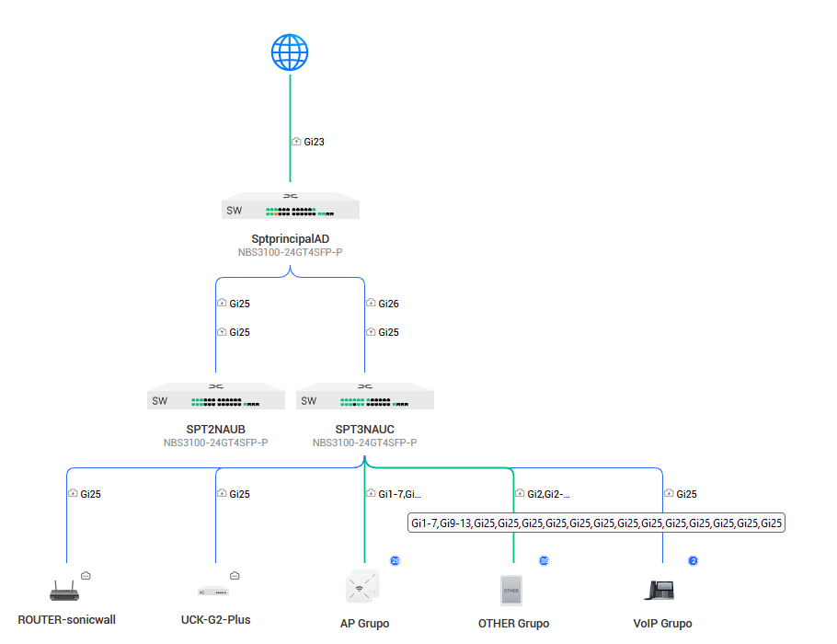Open the VoIP Grupo phone icon
837x644 pixels.
point(661,589)
